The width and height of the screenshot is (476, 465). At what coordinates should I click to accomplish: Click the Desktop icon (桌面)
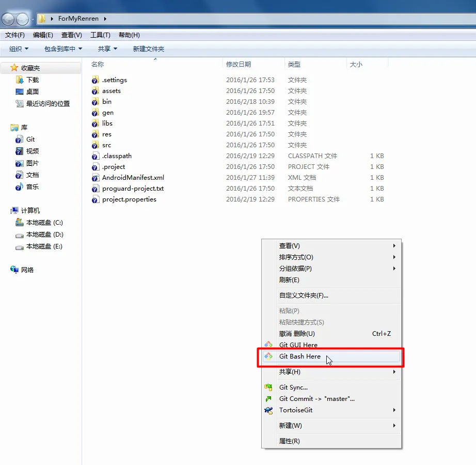coord(20,92)
